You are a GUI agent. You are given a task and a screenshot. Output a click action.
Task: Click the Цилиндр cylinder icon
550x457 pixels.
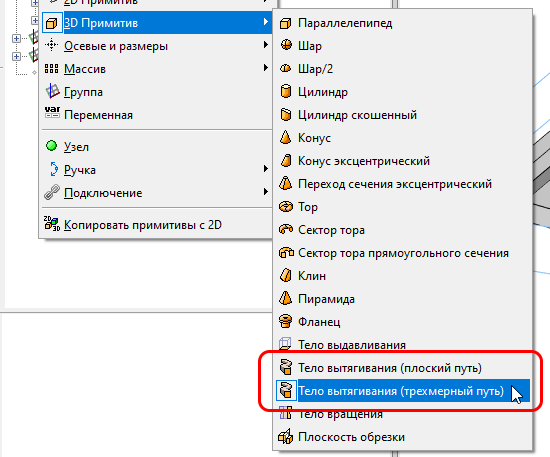click(286, 91)
